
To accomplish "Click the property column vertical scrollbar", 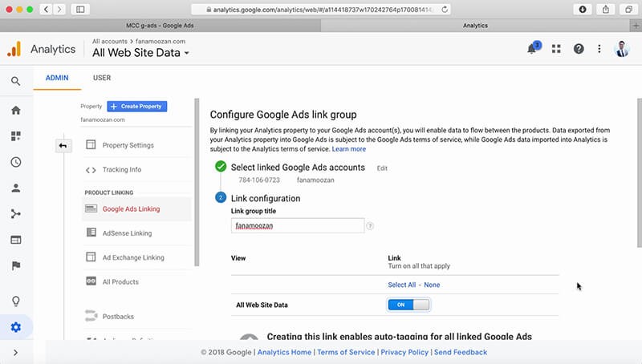I will click(x=197, y=183).
